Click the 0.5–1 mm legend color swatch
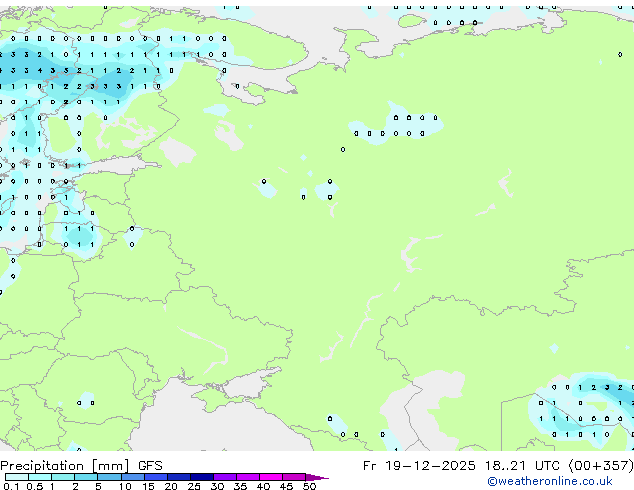Screen dimensions: 634x490 click(40, 477)
